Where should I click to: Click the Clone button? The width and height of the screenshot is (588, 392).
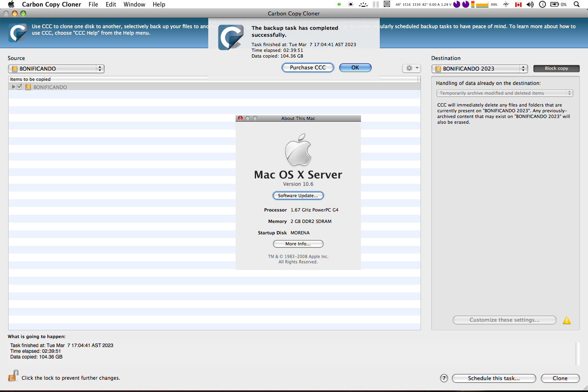560,378
